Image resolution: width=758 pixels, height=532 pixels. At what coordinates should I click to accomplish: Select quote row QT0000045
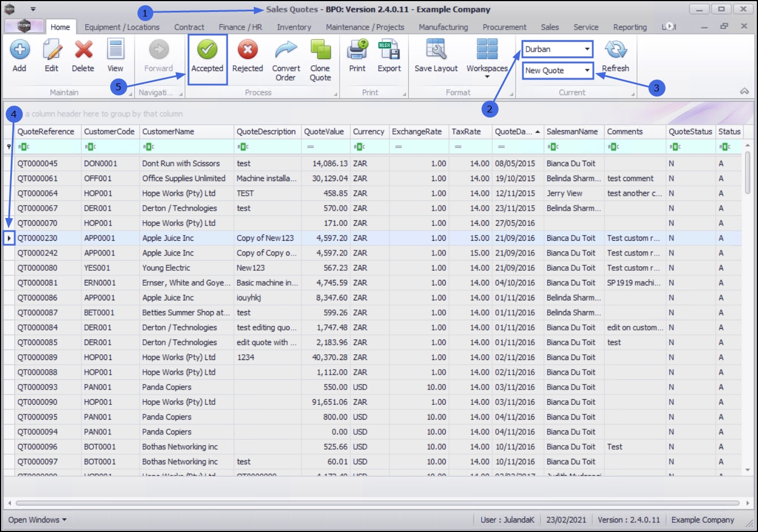(372, 163)
